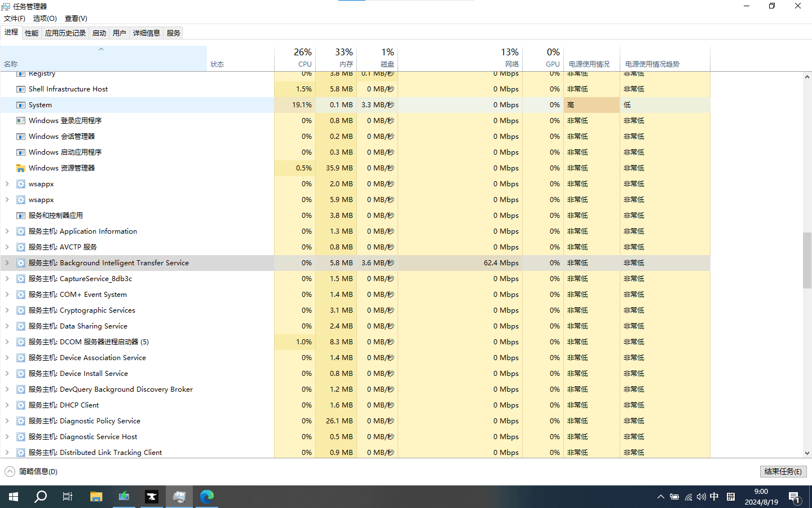812x508 pixels.
Task: Click gear icon of Data Sharing Service
Action: pyautogui.click(x=21, y=326)
